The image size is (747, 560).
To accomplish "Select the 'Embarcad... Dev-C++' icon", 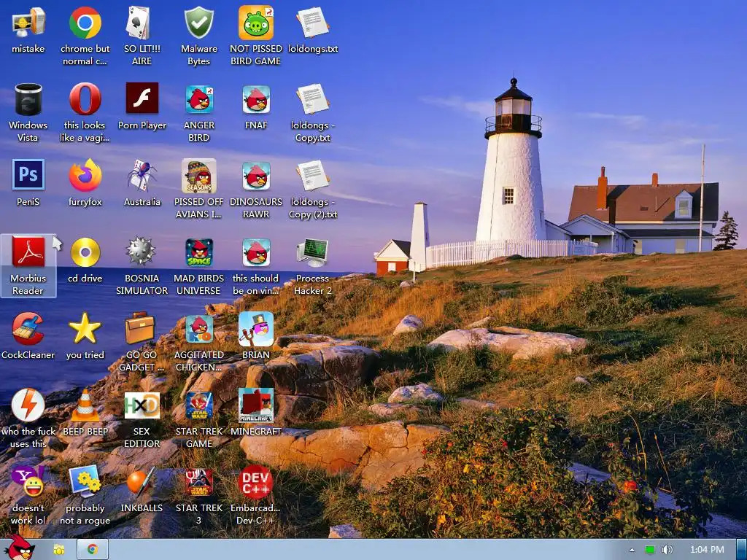I will (x=256, y=481).
